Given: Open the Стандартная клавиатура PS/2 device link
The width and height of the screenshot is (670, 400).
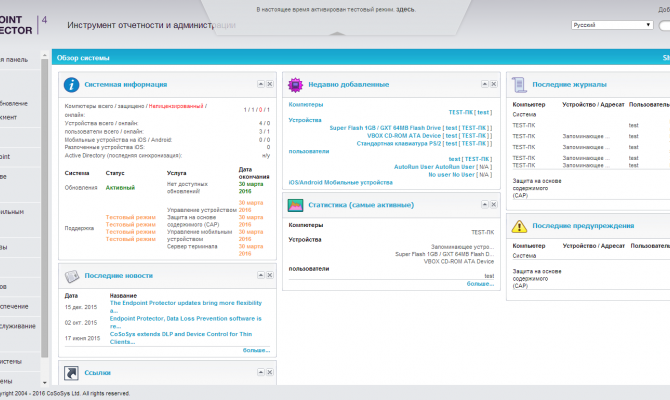Looking at the screenshot, I should [424, 144].
